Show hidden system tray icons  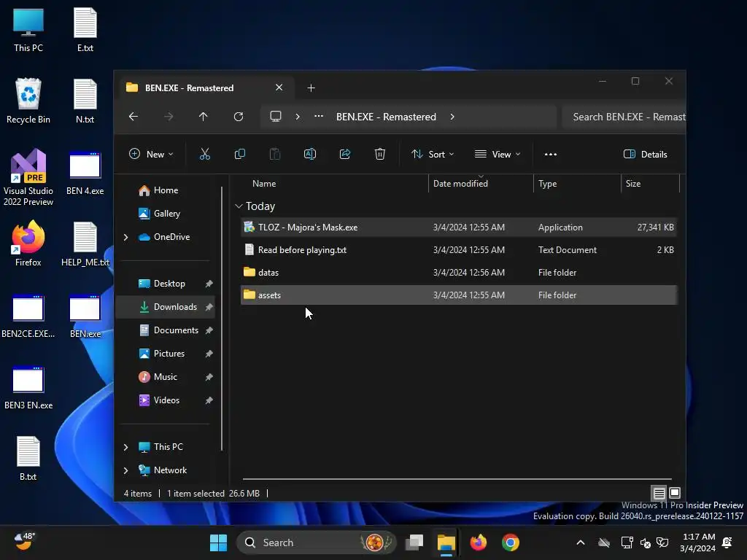tap(580, 542)
